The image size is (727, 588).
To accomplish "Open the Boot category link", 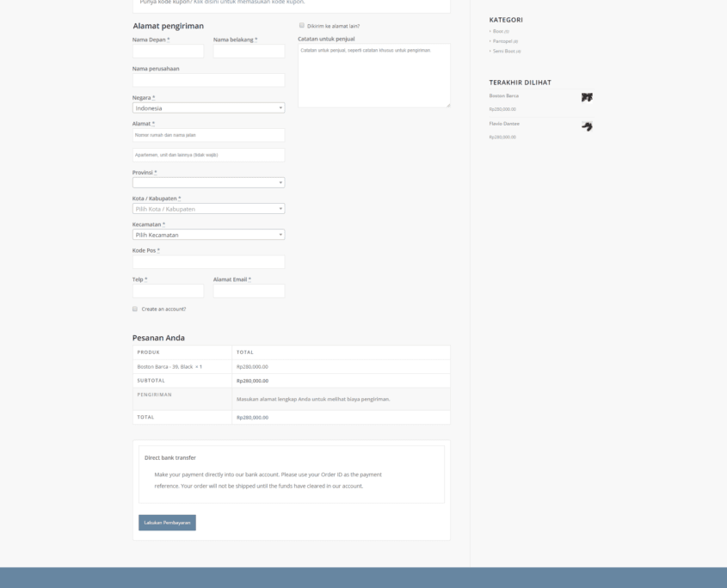I will click(498, 31).
